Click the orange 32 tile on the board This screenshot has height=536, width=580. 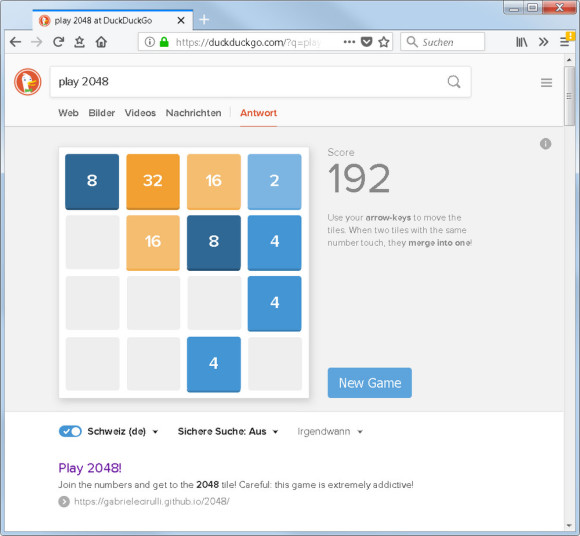pos(153,182)
